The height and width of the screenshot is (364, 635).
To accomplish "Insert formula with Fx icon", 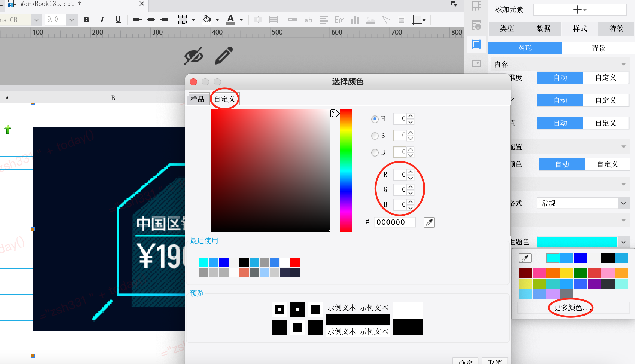I will (339, 20).
